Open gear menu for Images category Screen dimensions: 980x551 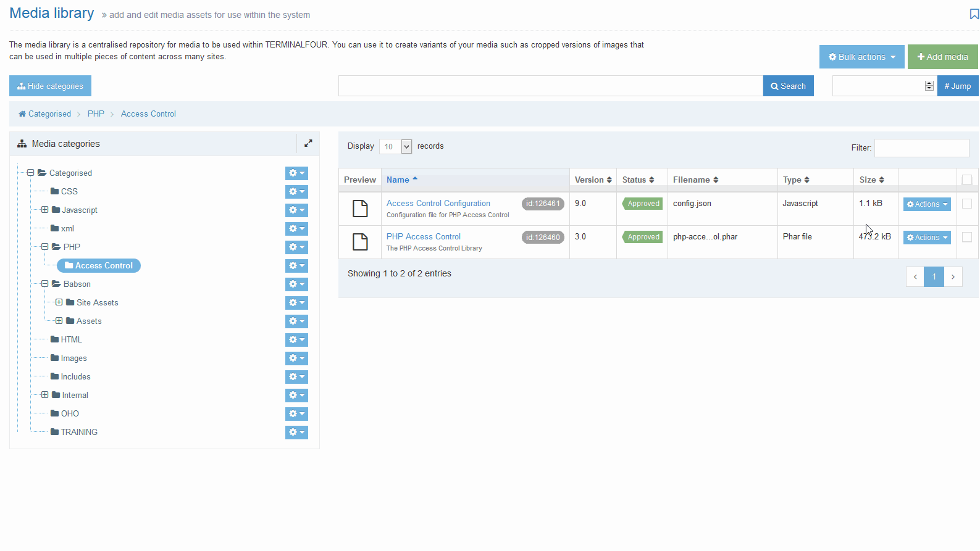(296, 358)
